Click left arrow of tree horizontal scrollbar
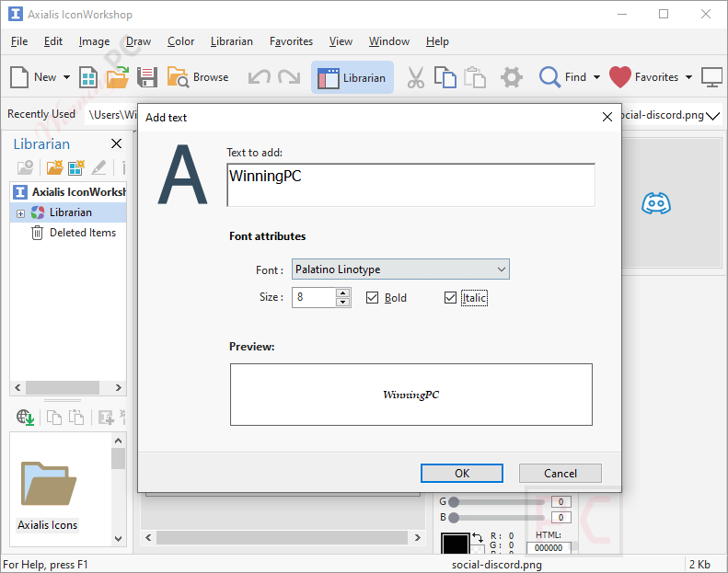 (x=17, y=387)
